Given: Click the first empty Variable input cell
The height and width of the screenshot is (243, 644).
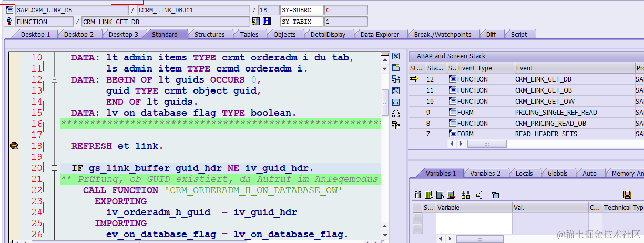Looking at the screenshot, I should coord(474,218).
